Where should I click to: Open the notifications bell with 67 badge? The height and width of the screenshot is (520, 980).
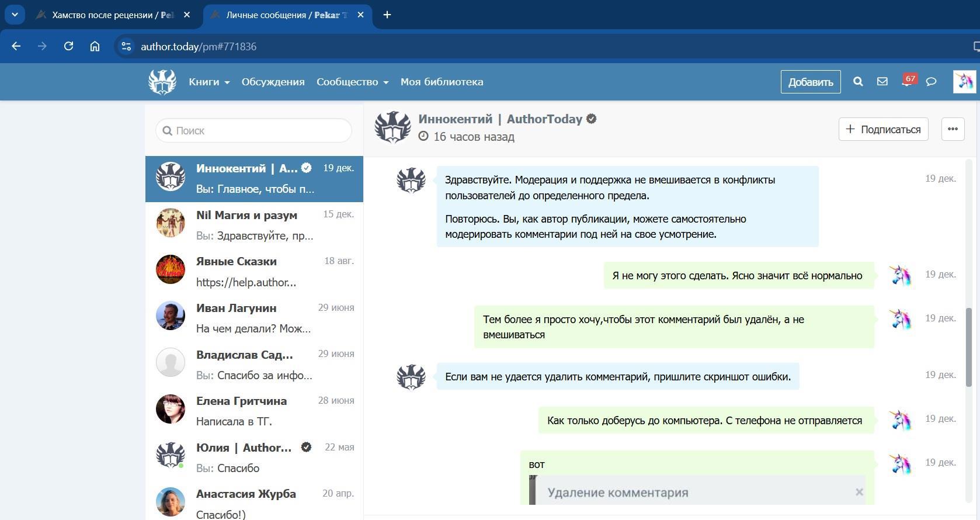[906, 82]
